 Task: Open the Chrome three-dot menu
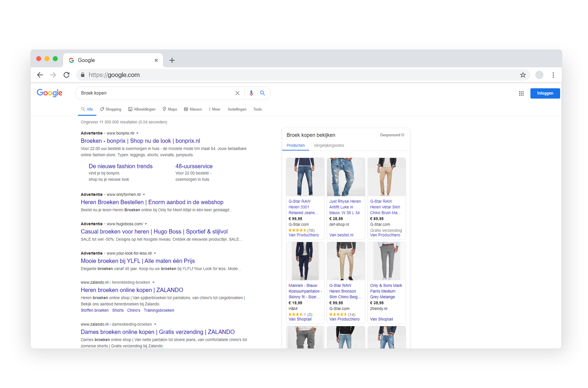553,75
